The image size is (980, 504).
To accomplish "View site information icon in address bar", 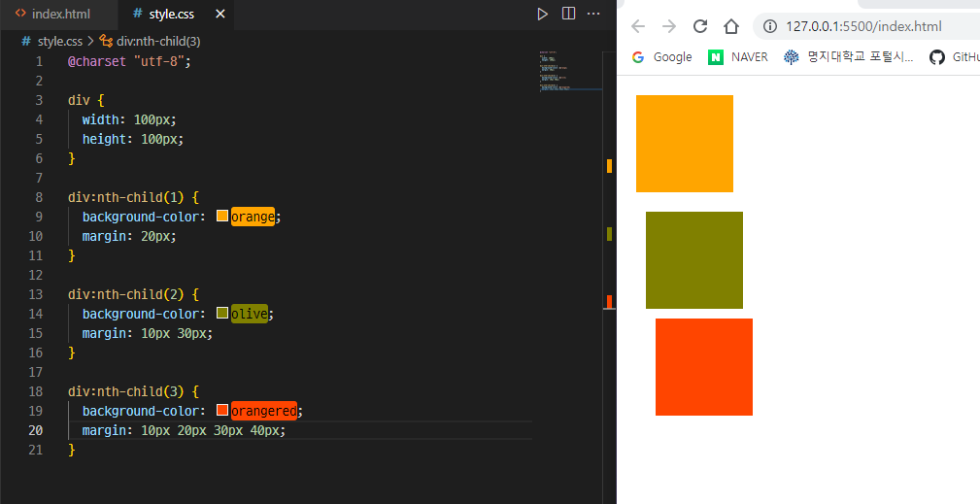I will (770, 26).
